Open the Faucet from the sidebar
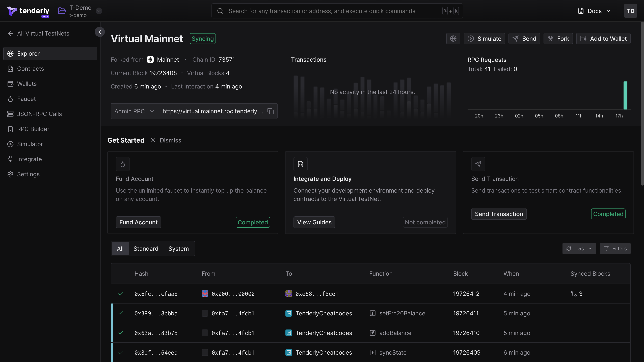Image resolution: width=644 pixels, height=362 pixels. (26, 99)
